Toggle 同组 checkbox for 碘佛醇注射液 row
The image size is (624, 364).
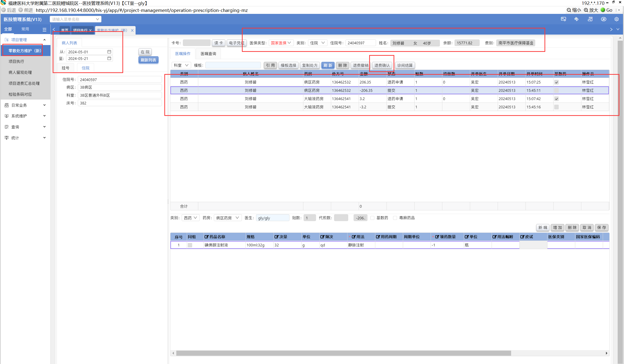[x=190, y=245]
